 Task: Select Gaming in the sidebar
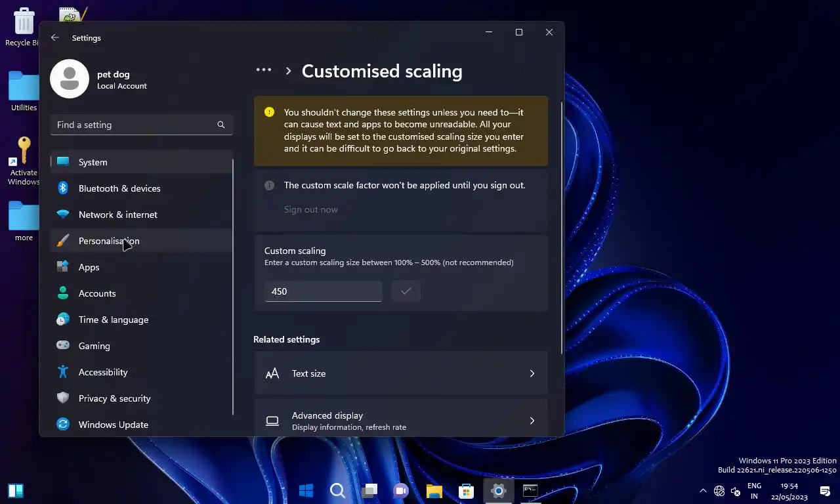click(141, 346)
